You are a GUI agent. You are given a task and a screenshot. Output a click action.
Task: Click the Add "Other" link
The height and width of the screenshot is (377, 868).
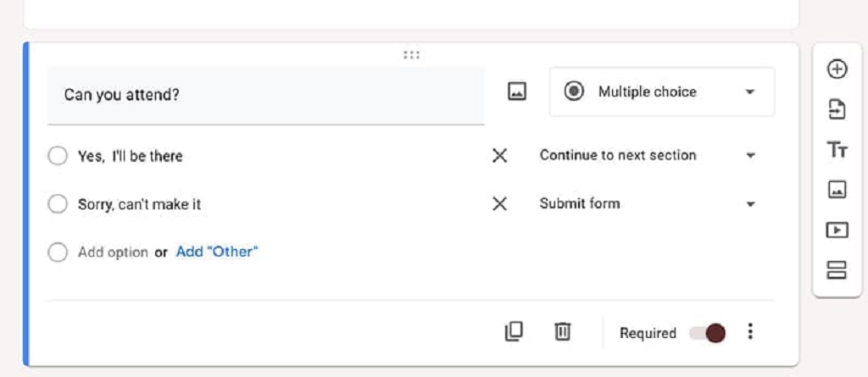click(217, 252)
